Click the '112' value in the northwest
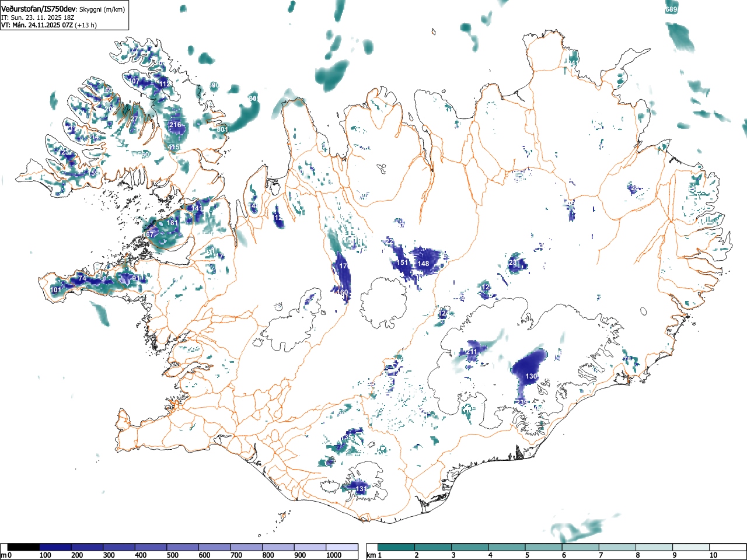Screen dimensions: 747x560 tap(166, 84)
